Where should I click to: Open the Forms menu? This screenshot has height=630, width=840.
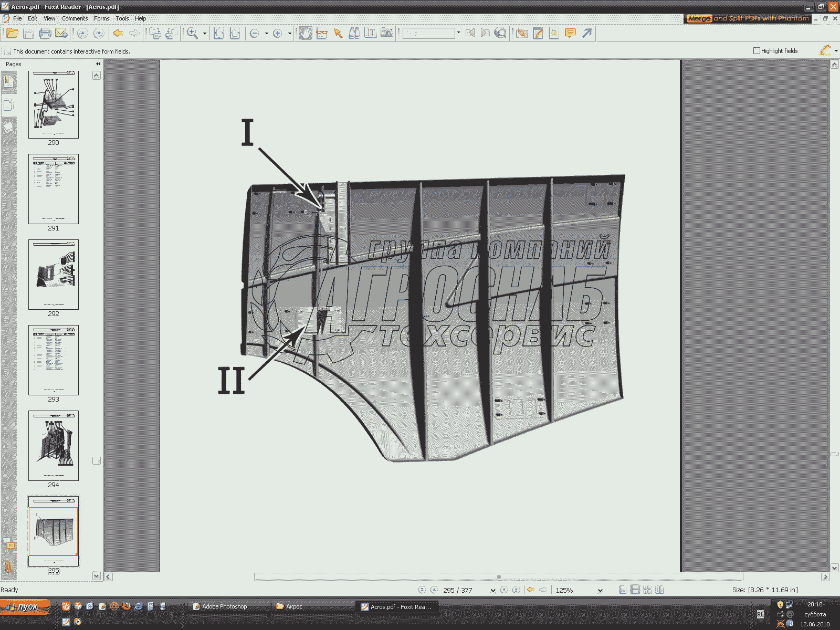101,18
